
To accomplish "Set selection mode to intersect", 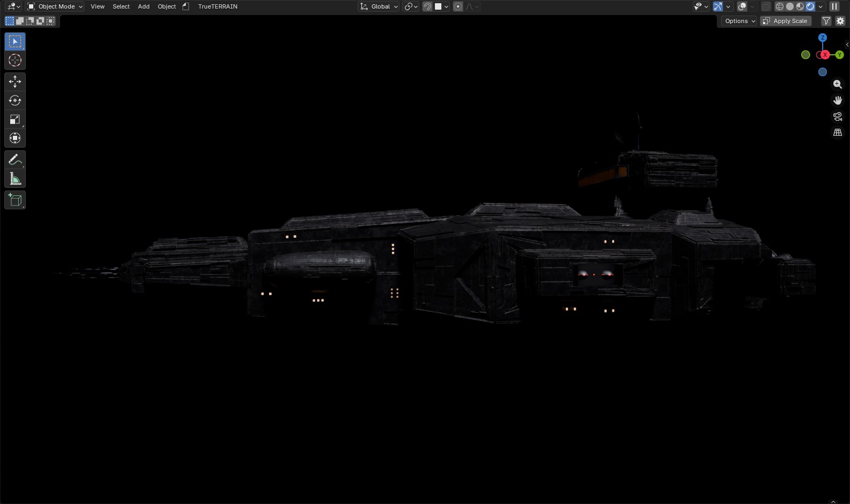I will 50,21.
